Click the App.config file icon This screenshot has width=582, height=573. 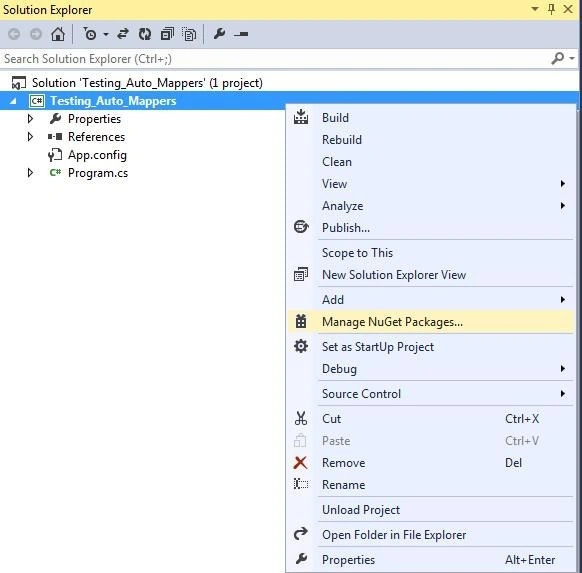pos(55,155)
